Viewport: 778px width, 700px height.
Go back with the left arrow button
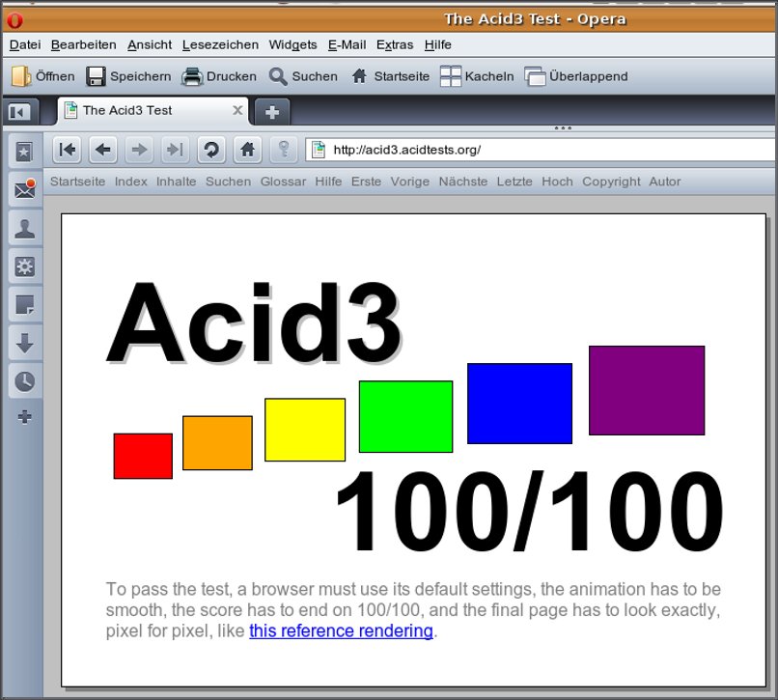tap(103, 150)
